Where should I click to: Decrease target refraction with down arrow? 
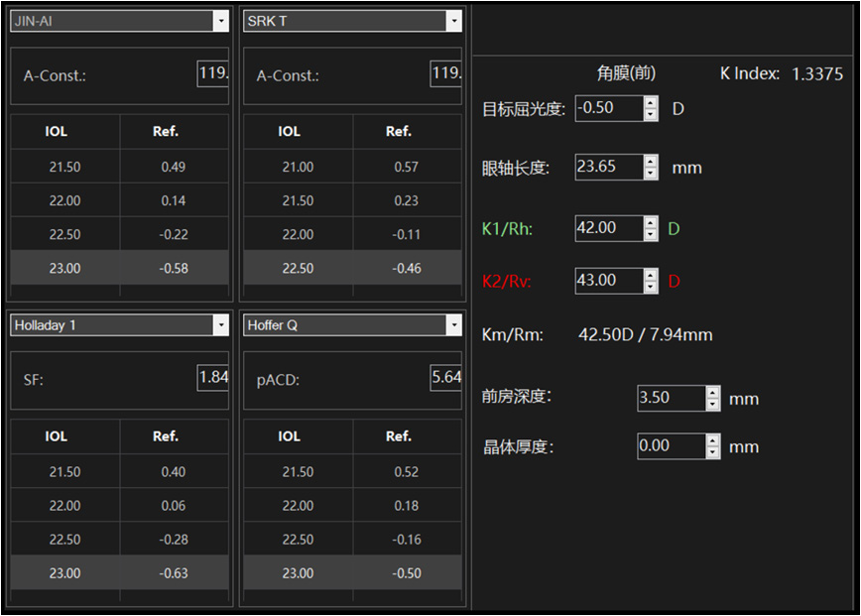click(651, 115)
